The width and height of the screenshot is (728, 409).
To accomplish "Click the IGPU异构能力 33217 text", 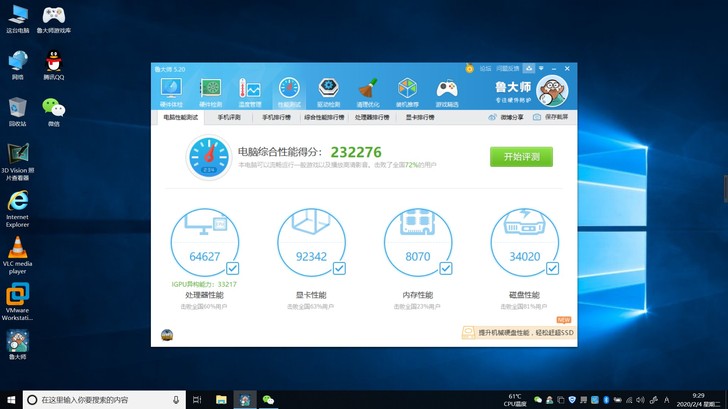I will coord(204,284).
